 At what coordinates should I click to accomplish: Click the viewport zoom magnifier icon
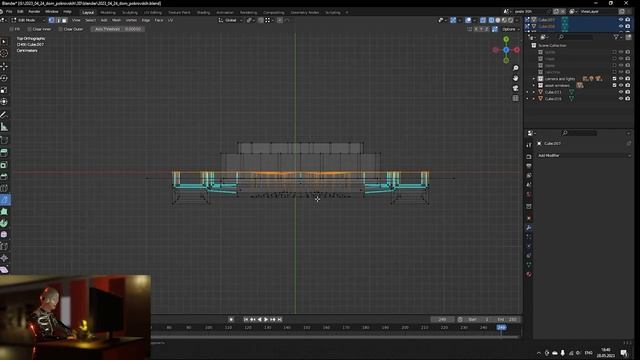[516, 68]
